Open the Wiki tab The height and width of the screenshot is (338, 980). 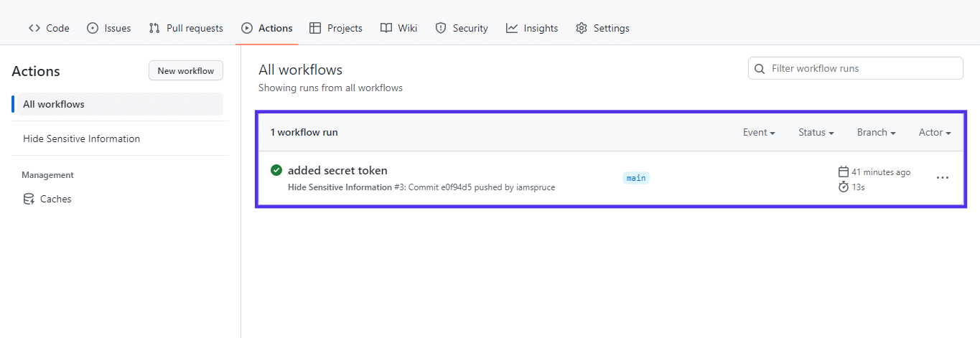pos(398,29)
